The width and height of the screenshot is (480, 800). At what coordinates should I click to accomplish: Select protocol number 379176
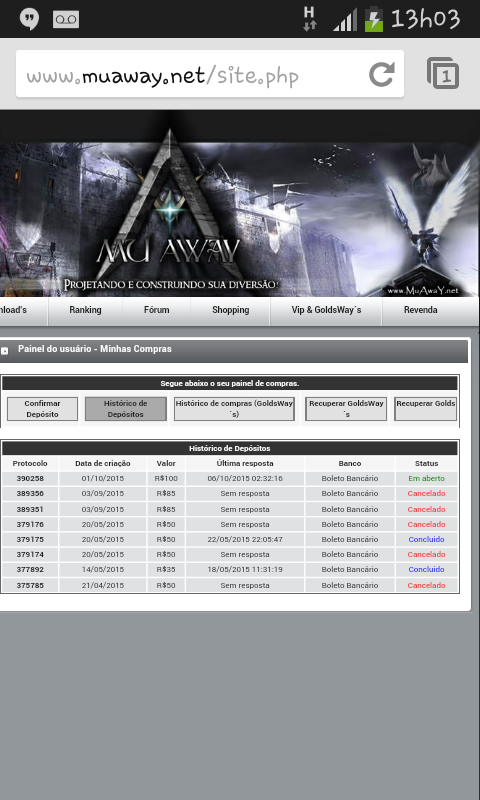click(x=30, y=524)
